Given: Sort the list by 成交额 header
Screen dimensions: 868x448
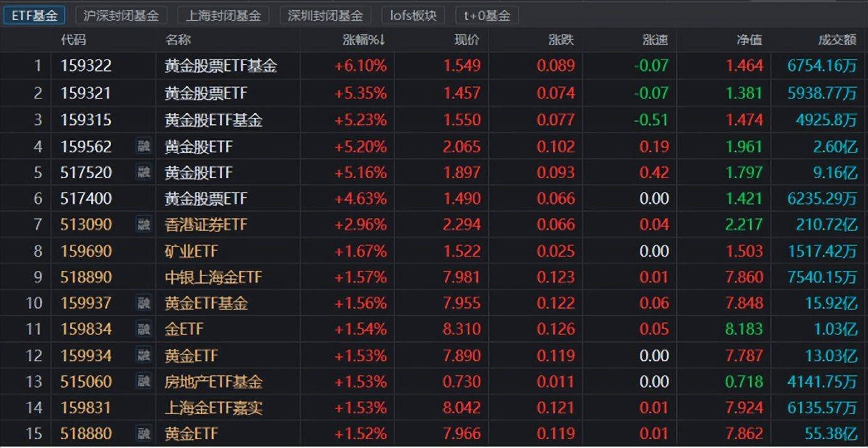Looking at the screenshot, I should 837,40.
